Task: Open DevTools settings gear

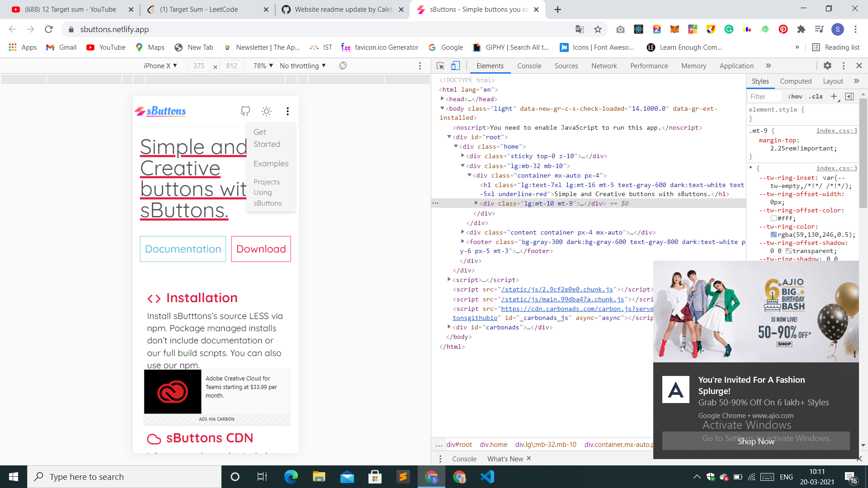Action: [827, 66]
